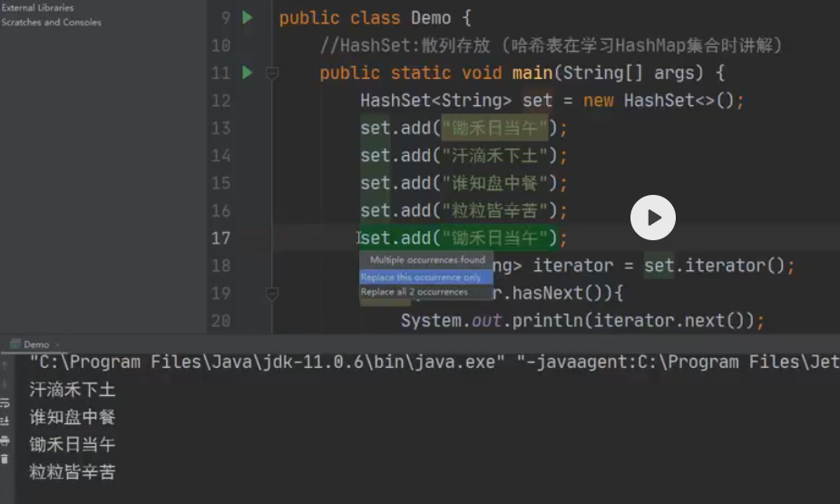The image size is (840, 504).
Task: Choose 'Replace all 2 occurrences' in the popup
Action: point(425,292)
